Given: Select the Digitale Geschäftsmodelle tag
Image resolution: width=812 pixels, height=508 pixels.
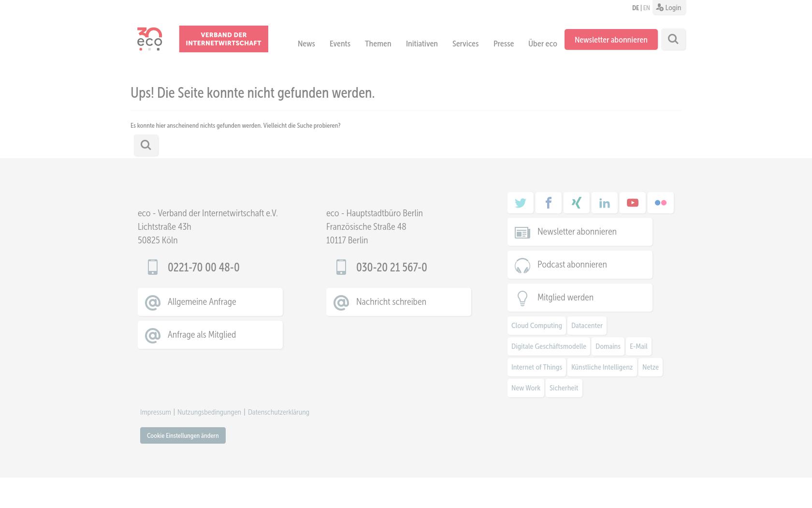Looking at the screenshot, I should (549, 346).
